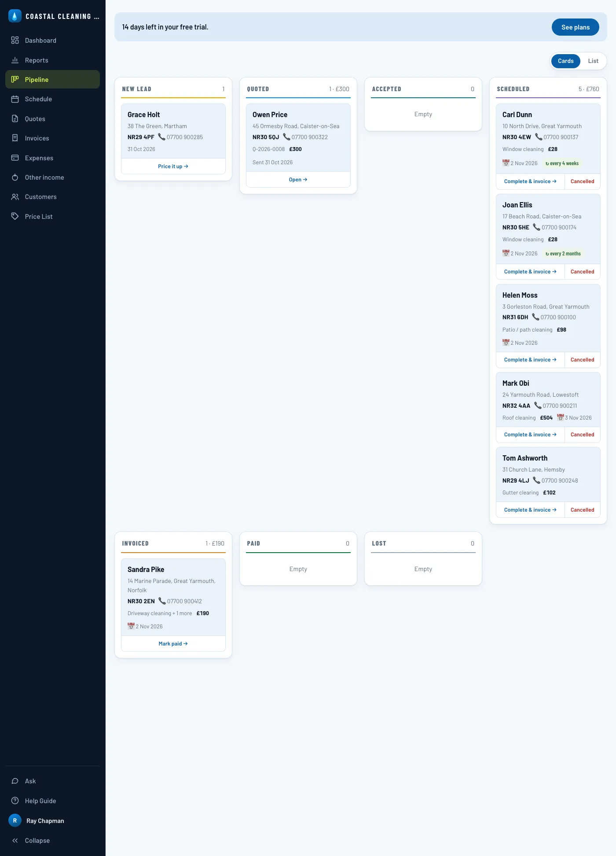Open the Invoices menu item
The image size is (616, 856).
pos(53,138)
